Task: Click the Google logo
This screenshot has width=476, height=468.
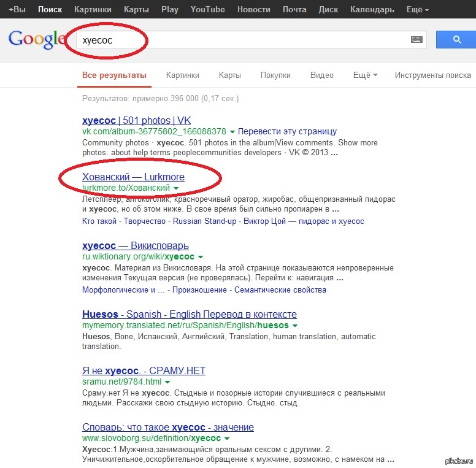Action: (37, 39)
